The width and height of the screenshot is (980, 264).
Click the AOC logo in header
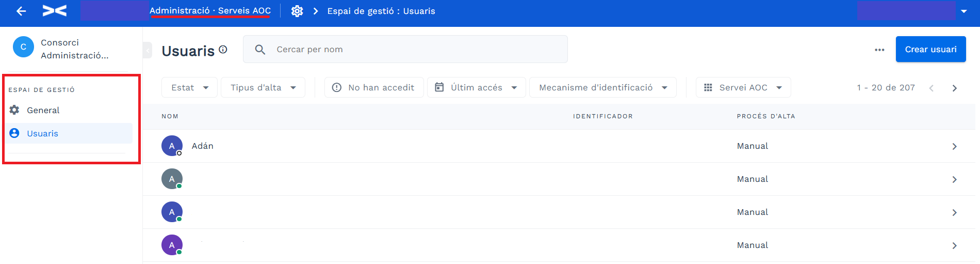55,11
